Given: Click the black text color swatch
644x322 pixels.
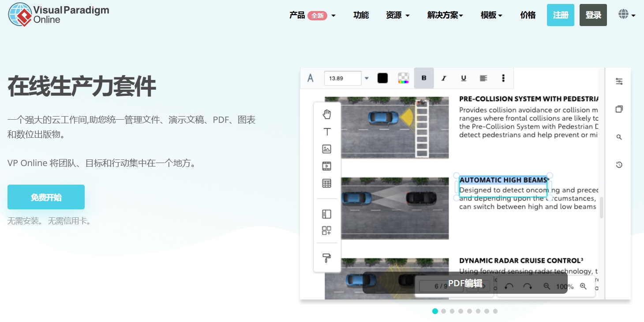Looking at the screenshot, I should 382,78.
